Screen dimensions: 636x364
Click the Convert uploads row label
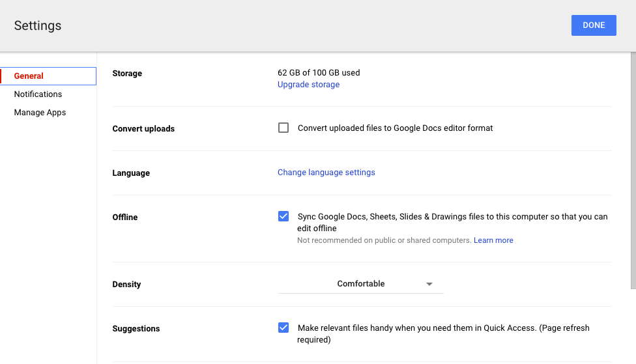click(143, 128)
